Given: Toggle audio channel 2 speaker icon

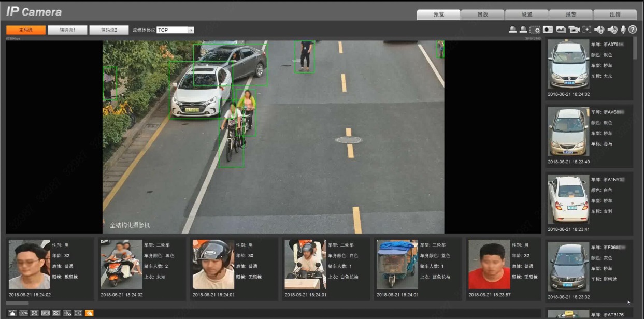Looking at the screenshot, I should coord(612,30).
